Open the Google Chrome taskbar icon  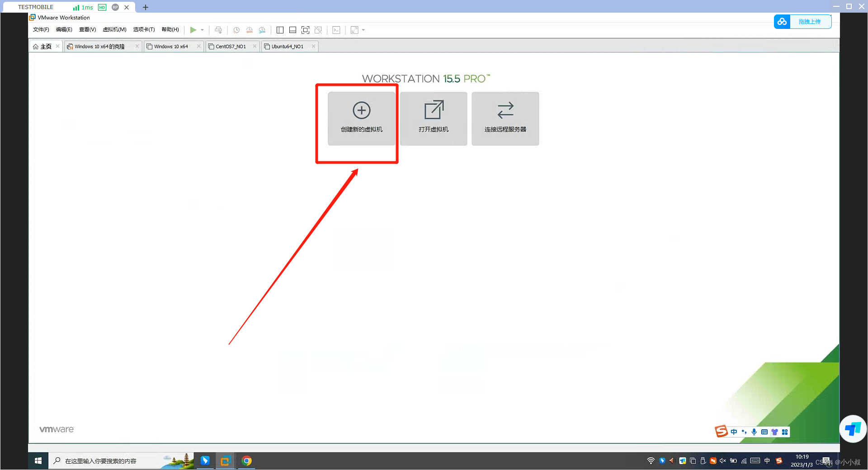pyautogui.click(x=246, y=461)
